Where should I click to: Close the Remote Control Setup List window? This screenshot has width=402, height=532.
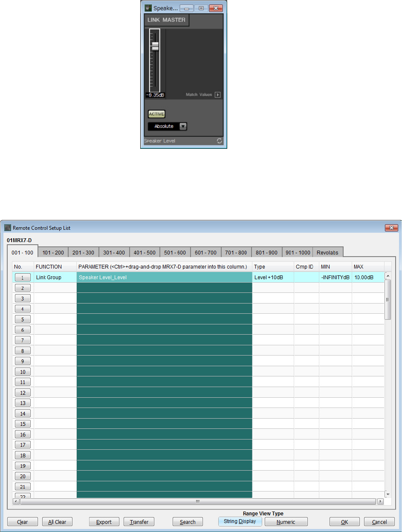pos(391,228)
